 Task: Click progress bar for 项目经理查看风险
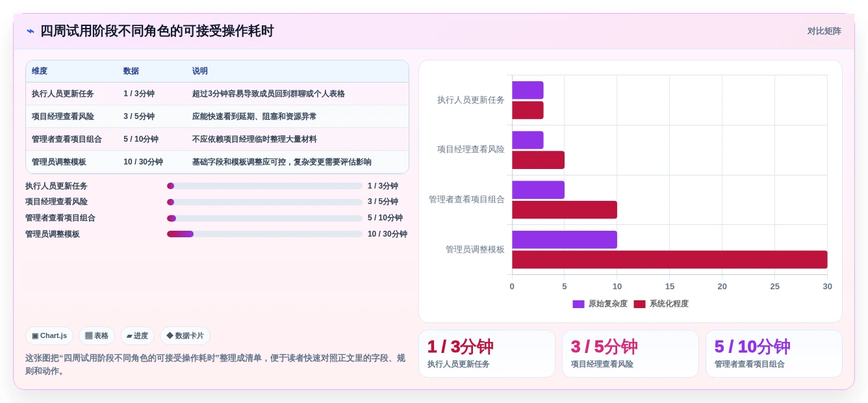264,202
